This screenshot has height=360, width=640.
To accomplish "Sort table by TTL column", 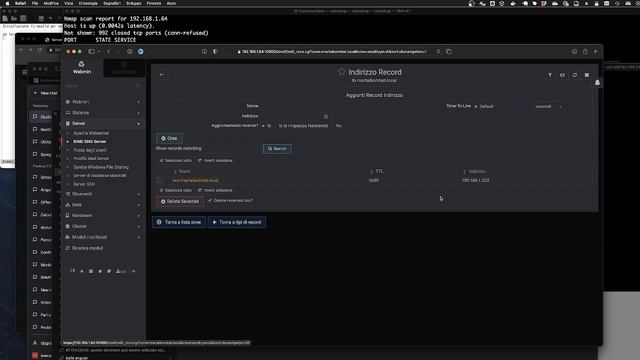I will point(377,171).
